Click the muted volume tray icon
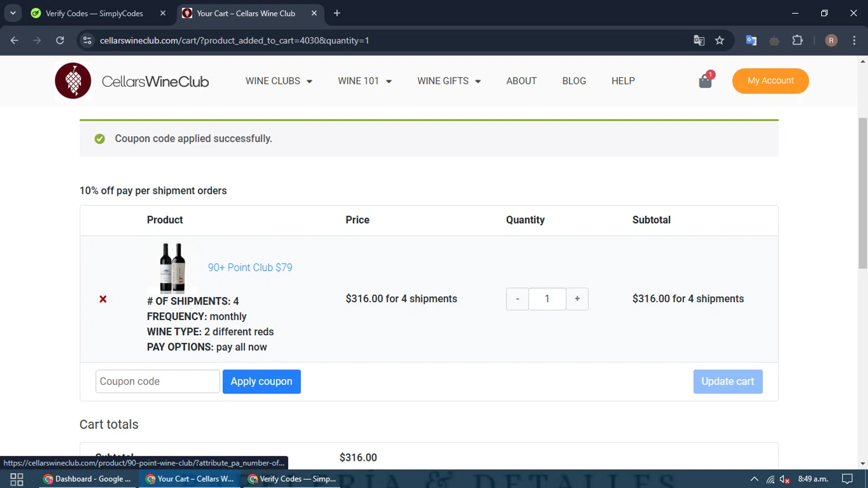Screen dimensions: 868x488 [x=785, y=479]
